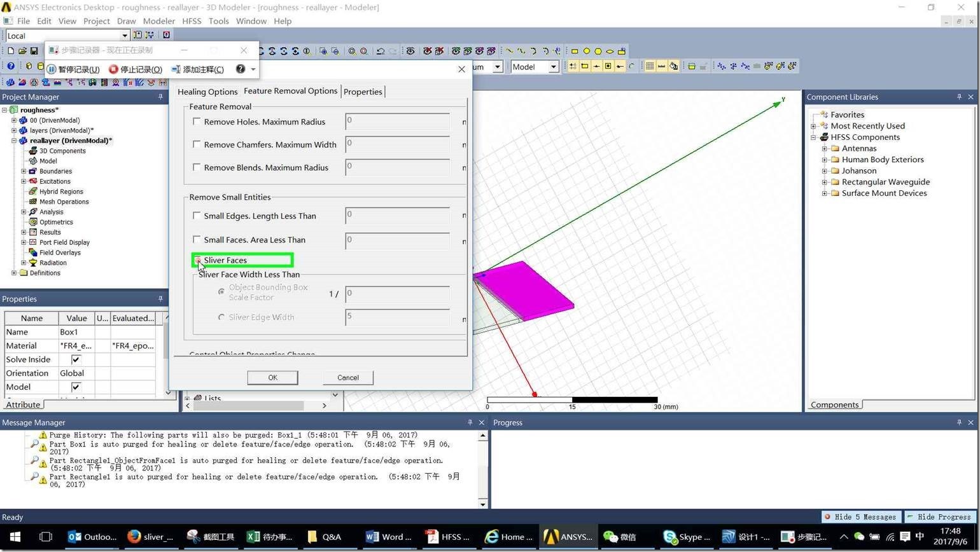Stop the Steps Recorder recording
Viewport: 980px width, 552px height.
(x=136, y=69)
